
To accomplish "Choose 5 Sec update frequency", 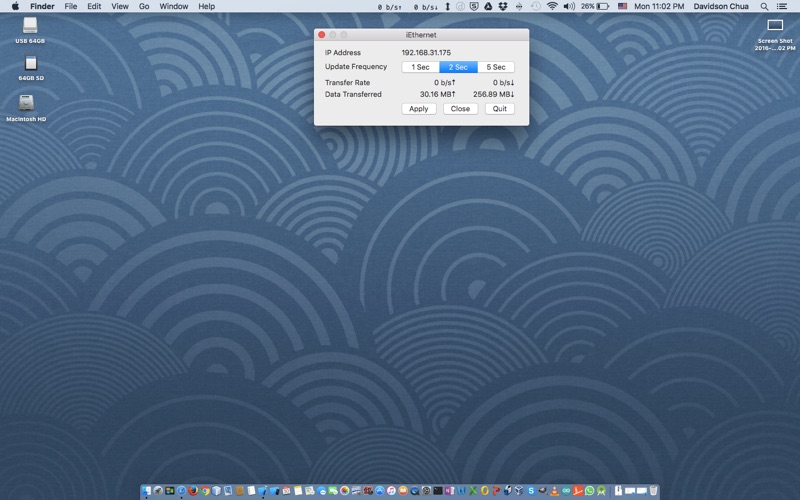I will [x=496, y=67].
